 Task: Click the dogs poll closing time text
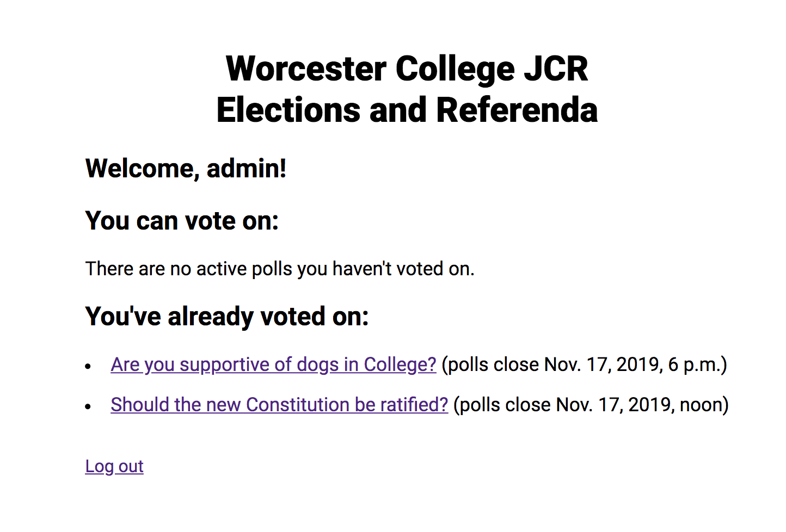tap(584, 364)
